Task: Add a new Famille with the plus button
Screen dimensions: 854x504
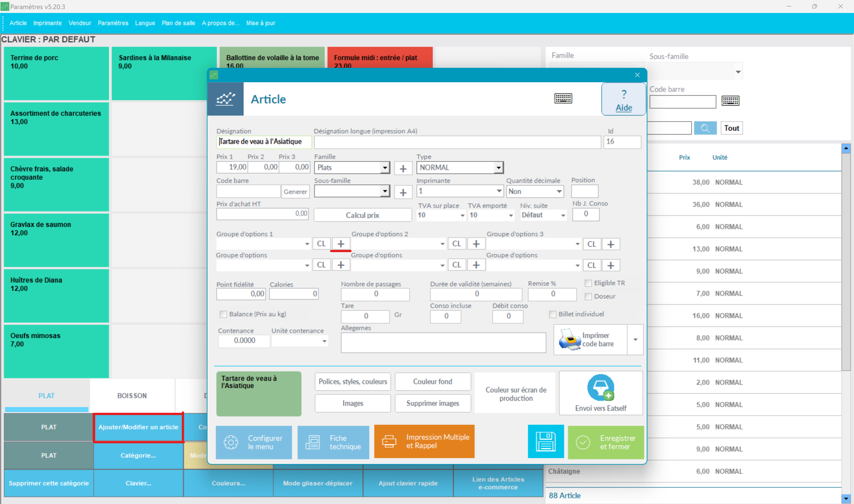Action: tap(403, 168)
